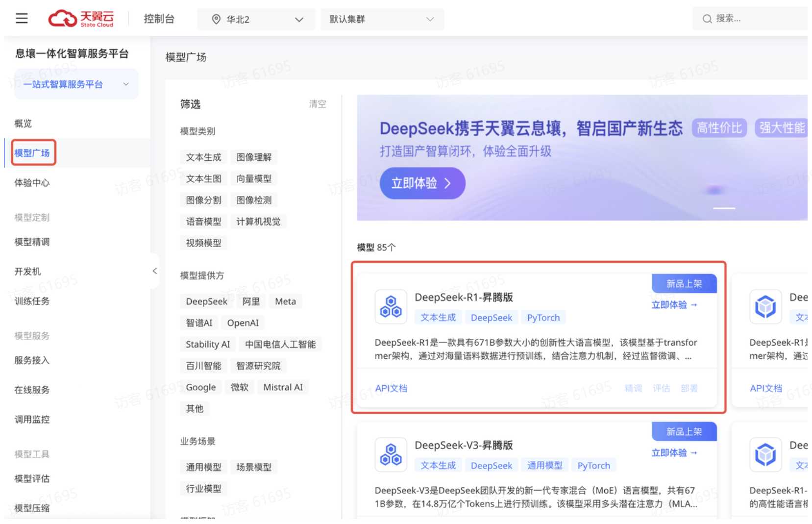
Task: Open API文档 for DeepSeek-R1-昇腾版
Action: pyautogui.click(x=391, y=388)
